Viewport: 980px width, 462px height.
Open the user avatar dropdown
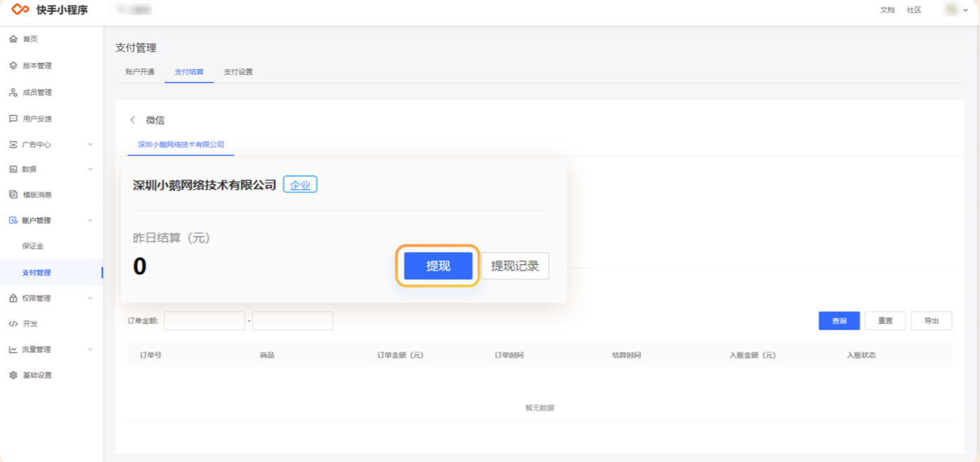tap(956, 10)
